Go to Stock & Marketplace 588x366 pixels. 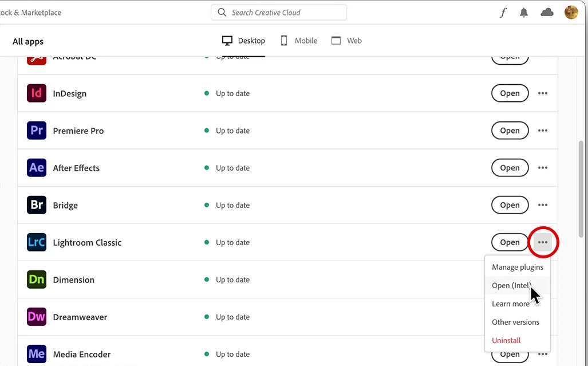click(x=30, y=13)
